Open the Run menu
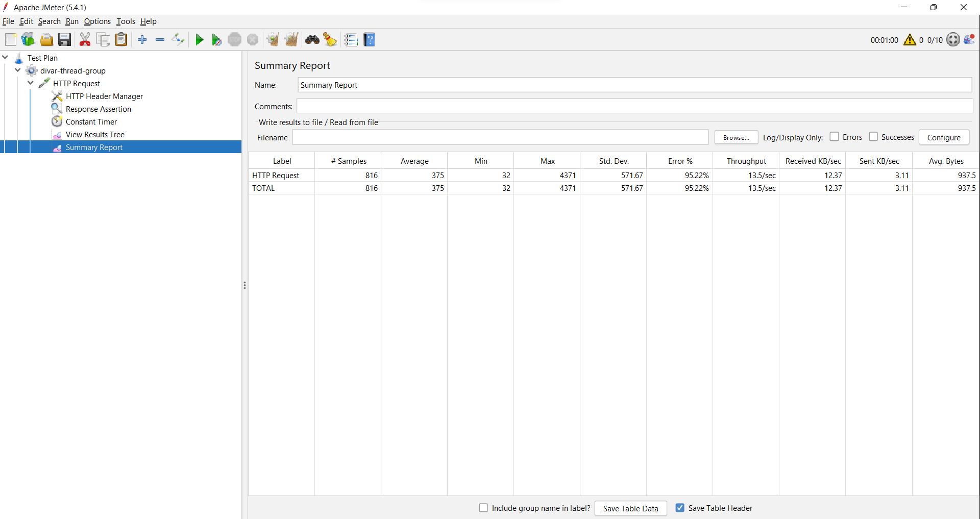The height and width of the screenshot is (519, 980). (72, 21)
